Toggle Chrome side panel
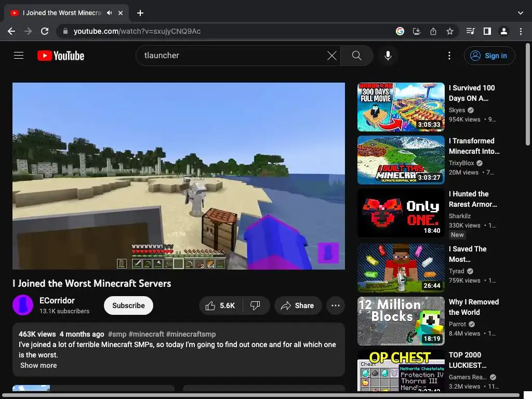 487,31
